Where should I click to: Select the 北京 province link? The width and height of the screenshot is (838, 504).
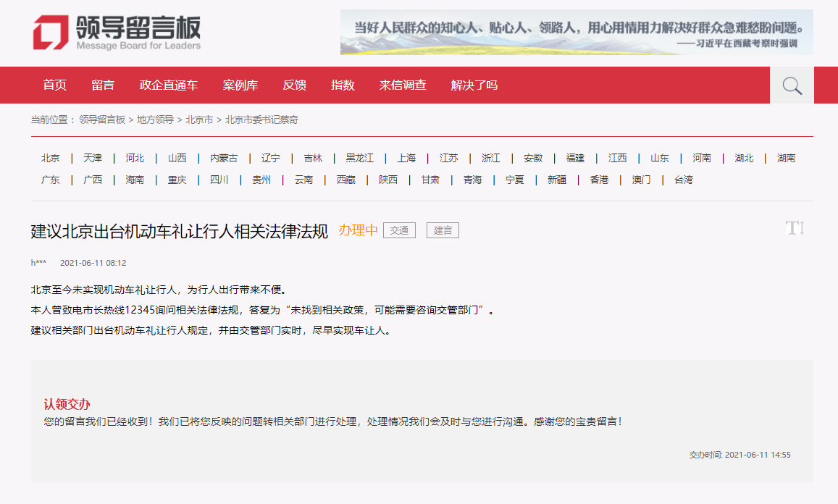coord(50,158)
